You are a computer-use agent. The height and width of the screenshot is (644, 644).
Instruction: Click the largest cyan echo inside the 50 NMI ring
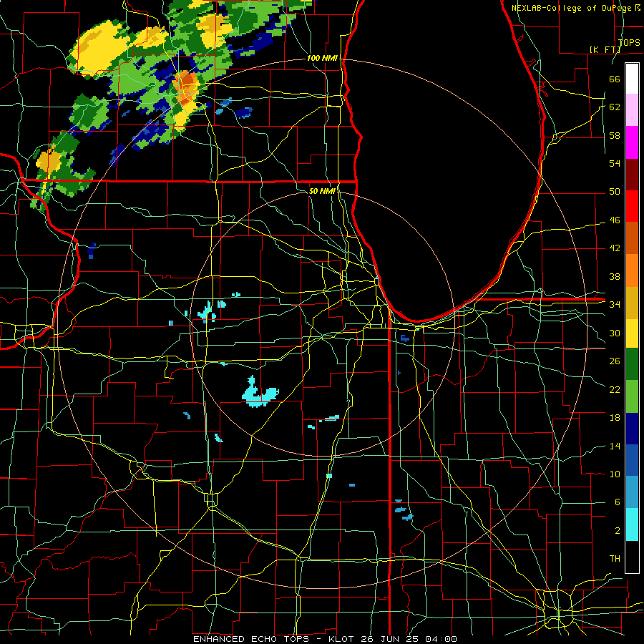tap(260, 393)
